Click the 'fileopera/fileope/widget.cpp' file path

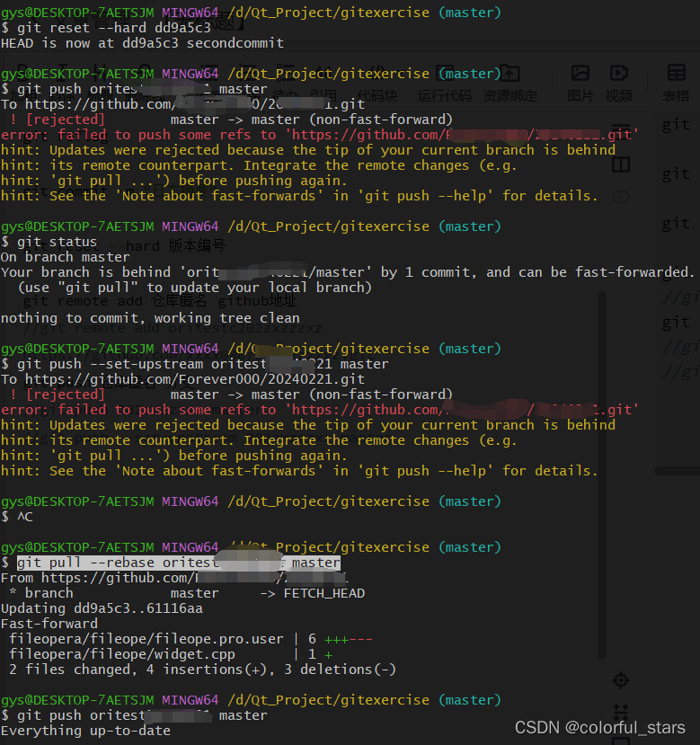122,654
